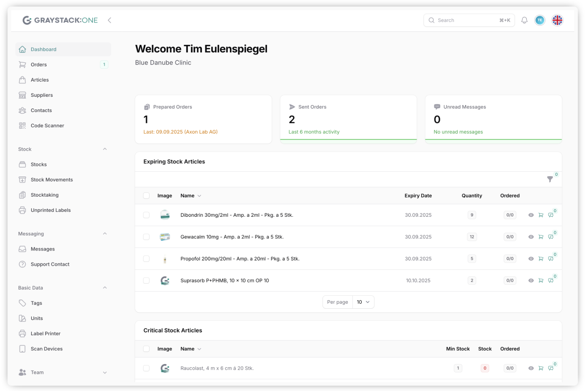Open the notifications bell icon
Image resolution: width=588 pixels, height=391 pixels.
[x=524, y=20]
